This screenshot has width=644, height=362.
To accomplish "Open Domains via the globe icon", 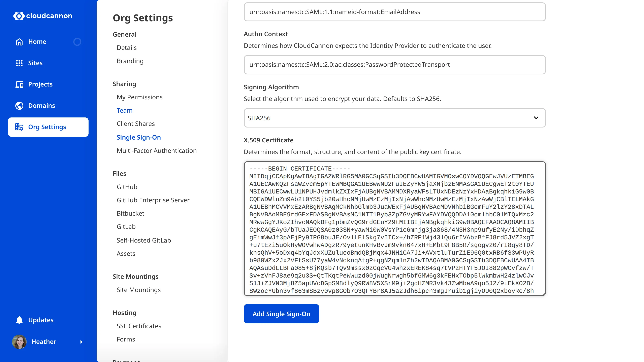I will coord(19,105).
